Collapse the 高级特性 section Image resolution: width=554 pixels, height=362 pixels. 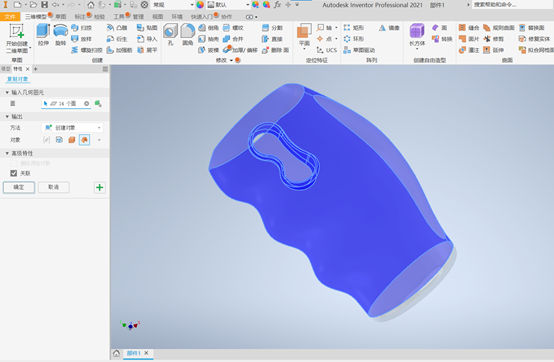(x=7, y=153)
